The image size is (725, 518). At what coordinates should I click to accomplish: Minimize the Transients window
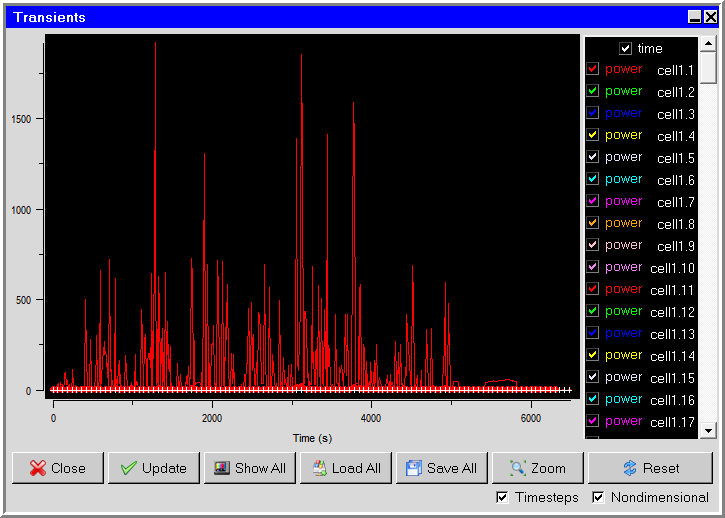(x=694, y=17)
